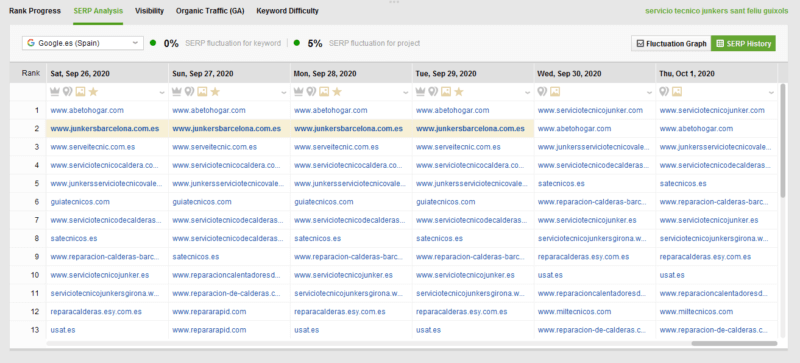Click the image icon under Tue, Sep 29

[x=446, y=92]
